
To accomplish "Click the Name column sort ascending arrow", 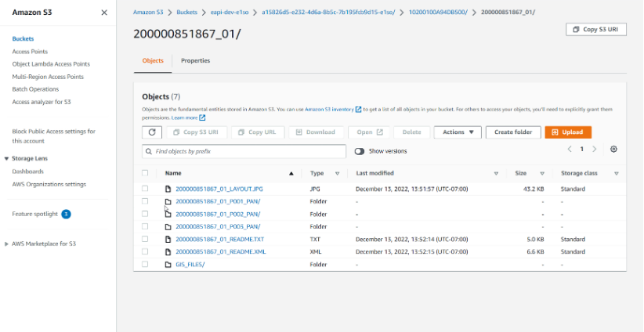I will (x=291, y=174).
